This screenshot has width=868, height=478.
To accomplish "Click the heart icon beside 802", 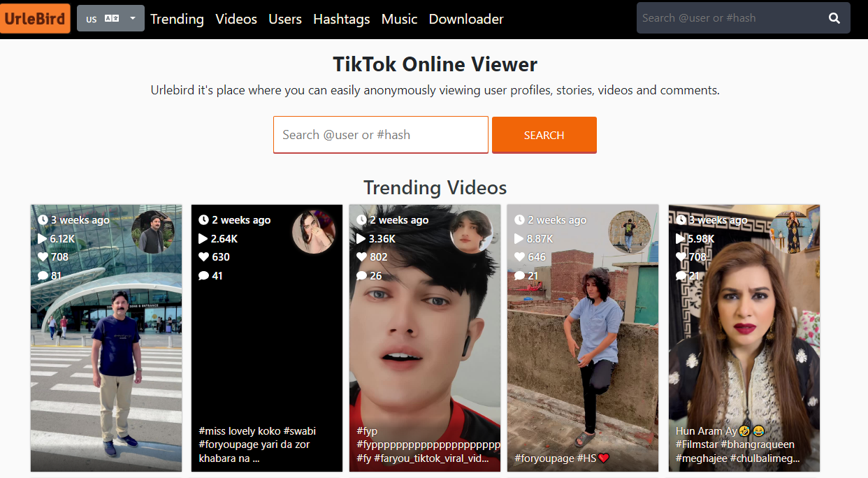I will (361, 257).
